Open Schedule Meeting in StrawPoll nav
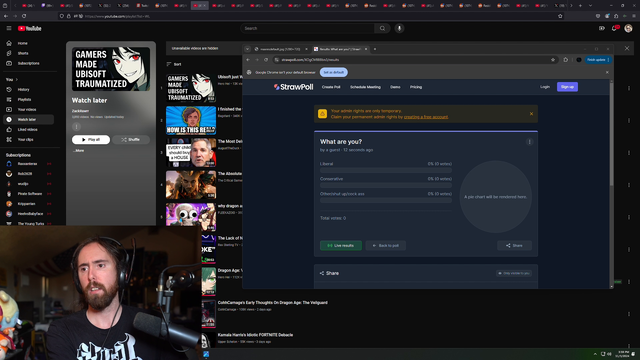 (365, 87)
